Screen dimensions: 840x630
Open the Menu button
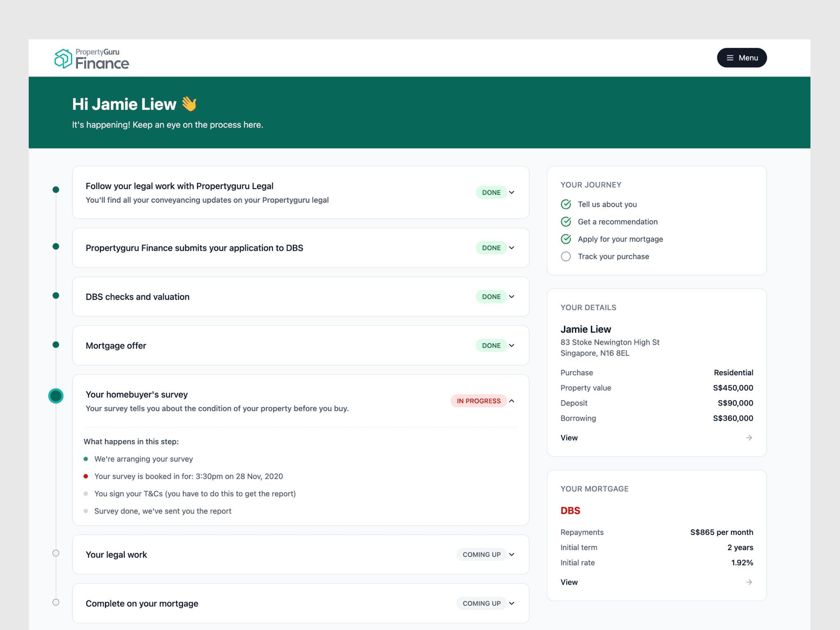[x=742, y=58]
